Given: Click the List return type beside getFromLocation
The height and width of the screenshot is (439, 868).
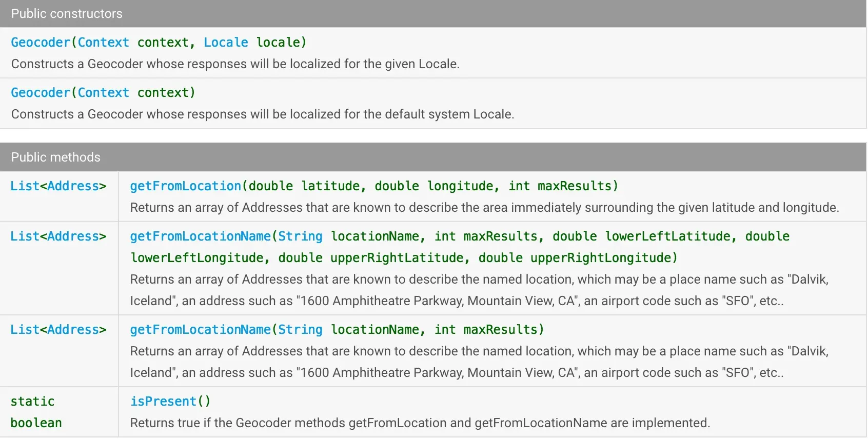Looking at the screenshot, I should point(25,186).
